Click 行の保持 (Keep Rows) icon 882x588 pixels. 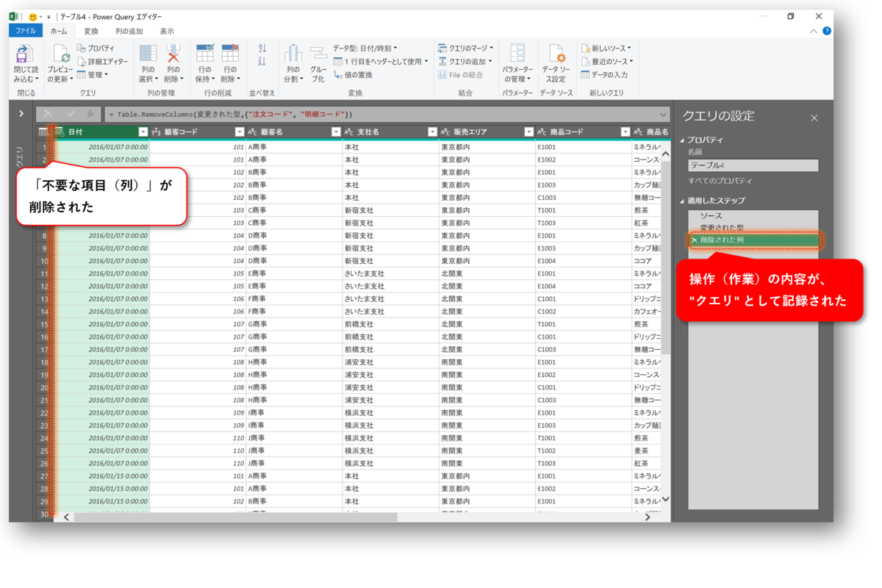[x=205, y=54]
